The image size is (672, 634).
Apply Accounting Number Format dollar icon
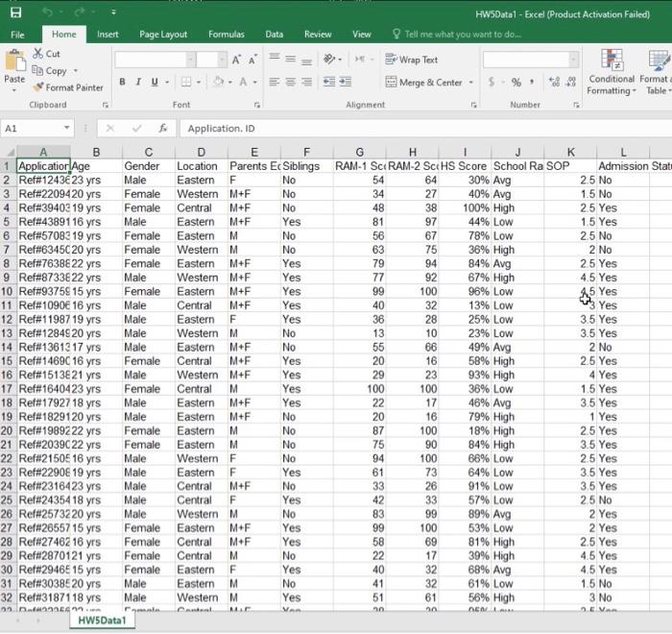coord(492,82)
